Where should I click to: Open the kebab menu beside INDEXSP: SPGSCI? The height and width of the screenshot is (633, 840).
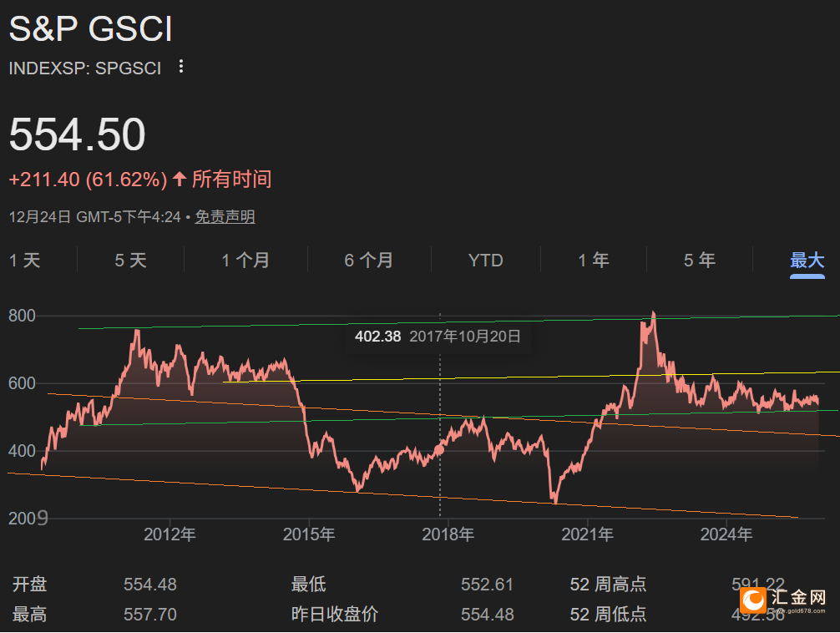pos(181,66)
